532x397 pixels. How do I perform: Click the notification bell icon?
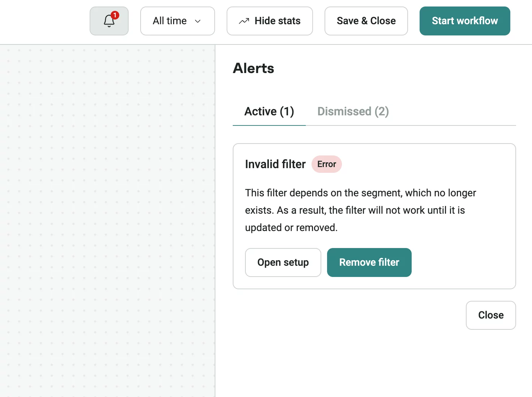pyautogui.click(x=109, y=21)
